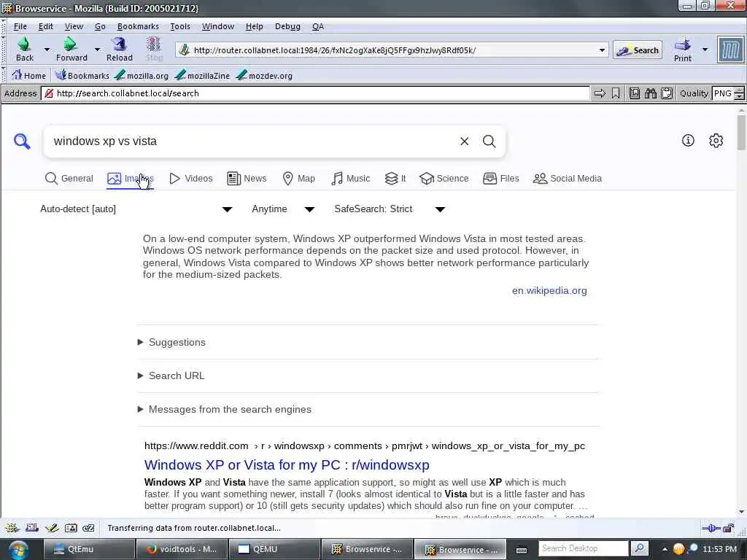Click the Mozilla throbber logo icon
This screenshot has height=560, width=747.
pos(731,50)
